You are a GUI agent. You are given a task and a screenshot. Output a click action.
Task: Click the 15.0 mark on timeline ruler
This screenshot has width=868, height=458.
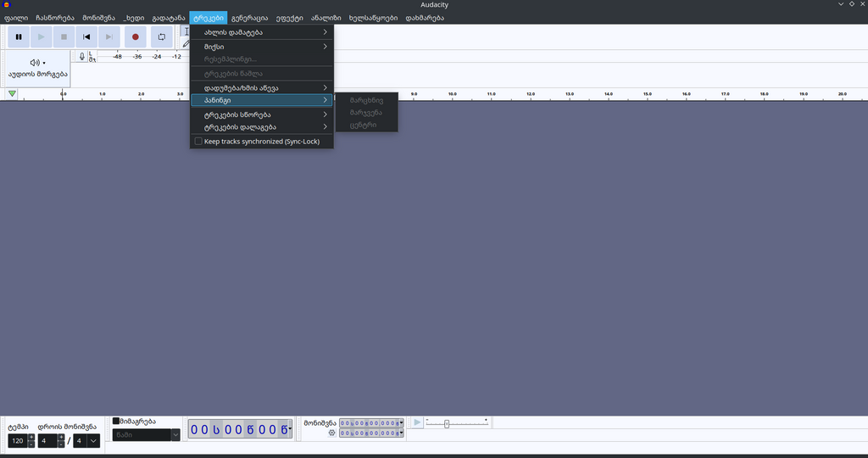click(647, 94)
